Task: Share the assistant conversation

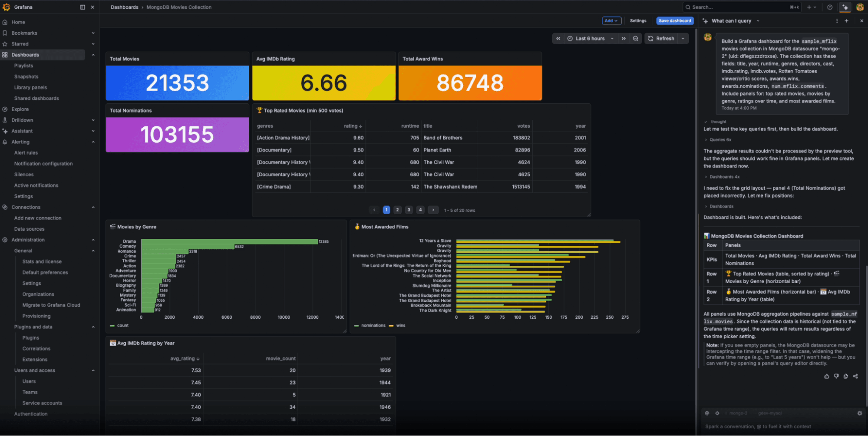Action: [855, 377]
